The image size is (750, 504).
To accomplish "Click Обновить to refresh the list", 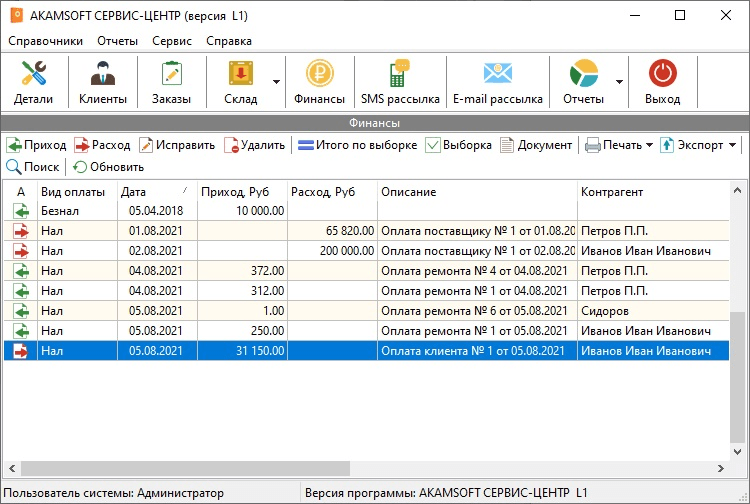I will pyautogui.click(x=108, y=167).
